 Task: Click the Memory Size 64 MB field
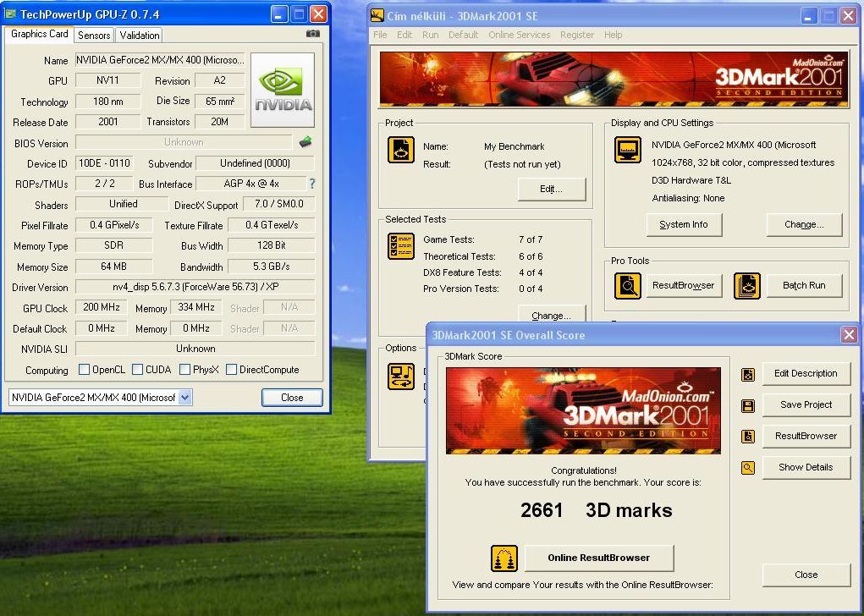click(x=113, y=267)
